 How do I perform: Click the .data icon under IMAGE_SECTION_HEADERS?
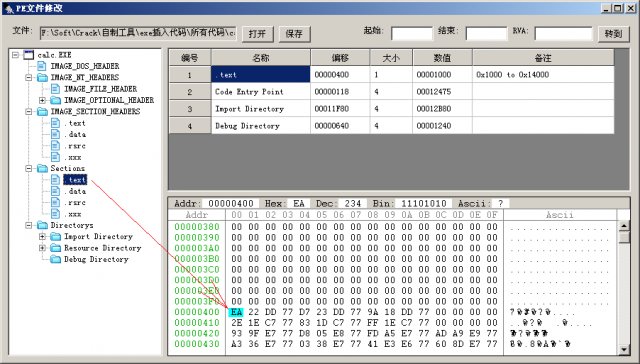click(55, 134)
